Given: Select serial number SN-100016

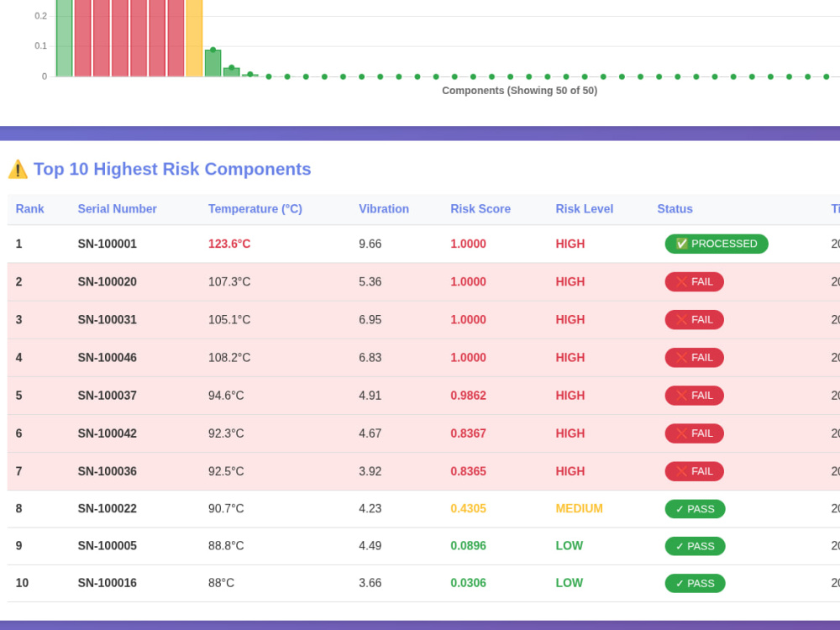Looking at the screenshot, I should point(108,583).
